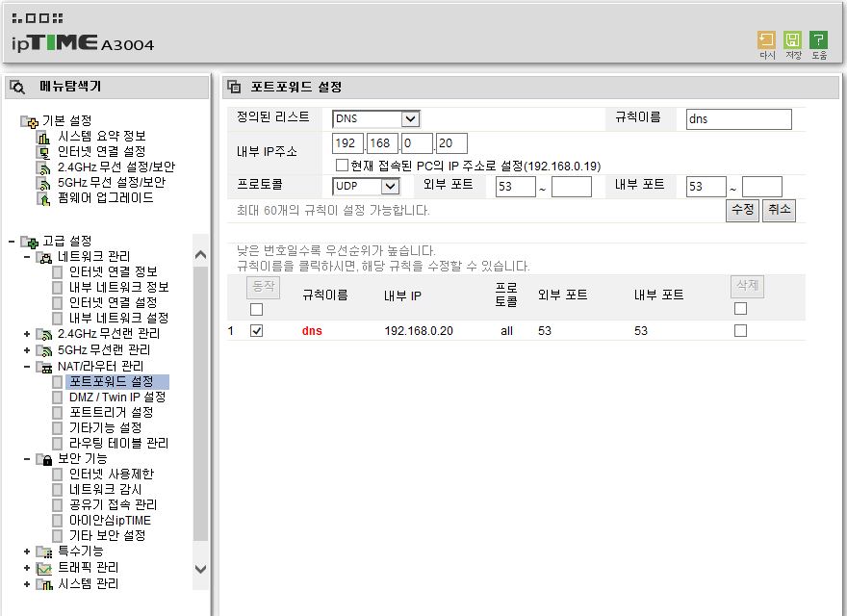Click the 다시 (refresh) icon
847x616 pixels.
click(766, 40)
